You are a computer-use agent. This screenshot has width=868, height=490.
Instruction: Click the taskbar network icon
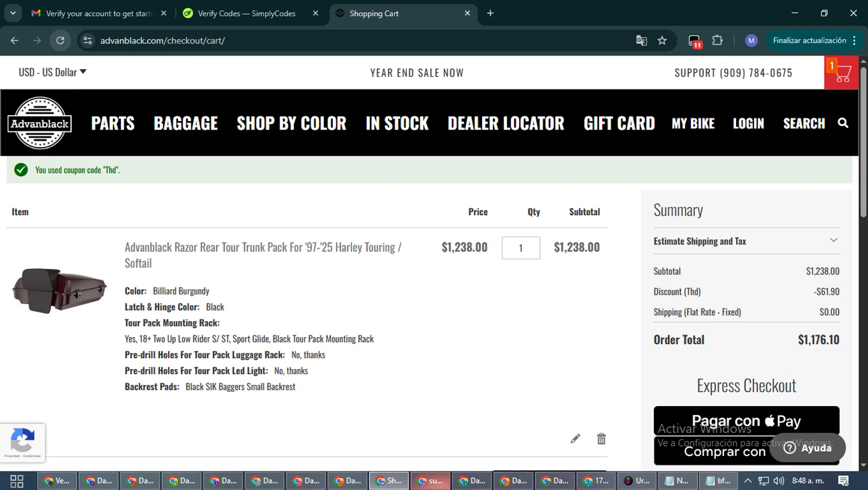click(764, 481)
